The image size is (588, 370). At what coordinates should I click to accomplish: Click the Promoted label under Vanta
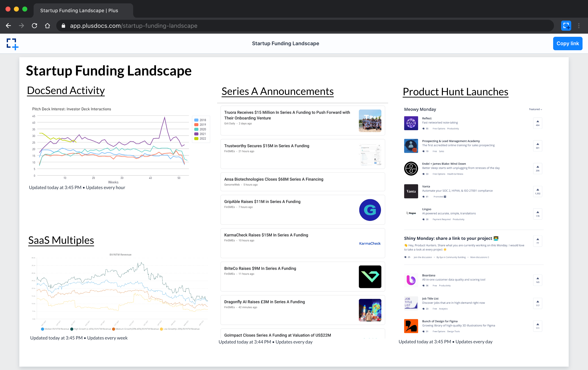pyautogui.click(x=440, y=197)
